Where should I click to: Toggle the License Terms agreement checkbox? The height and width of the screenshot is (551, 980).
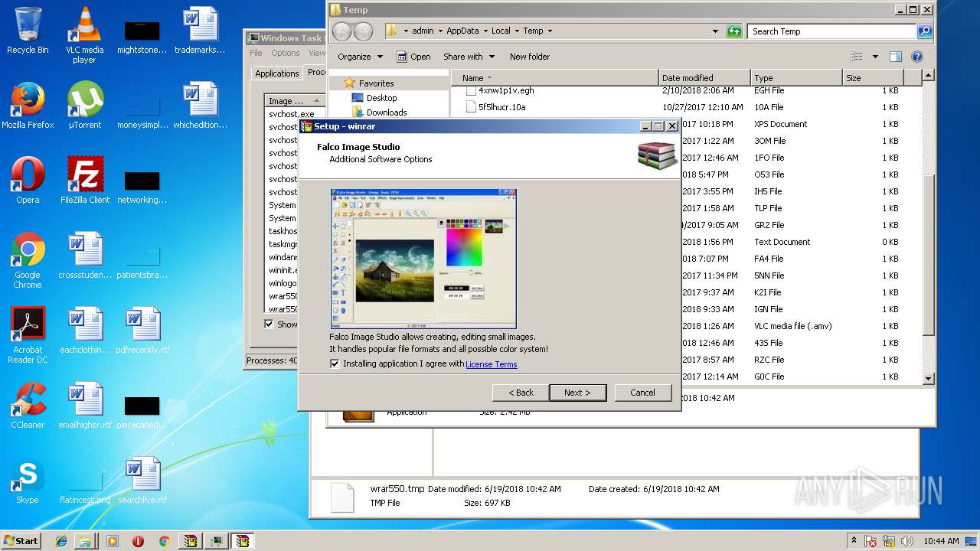[335, 364]
